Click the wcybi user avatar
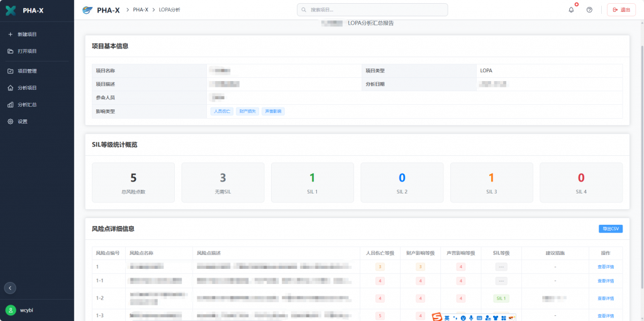This screenshot has height=321, width=644. 11,310
